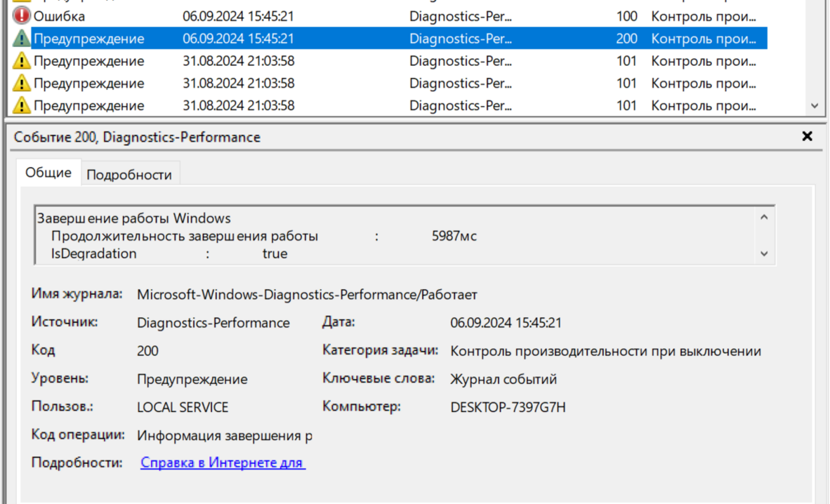
Task: Click the Журнал событий keywords value
Action: pyautogui.click(x=503, y=379)
